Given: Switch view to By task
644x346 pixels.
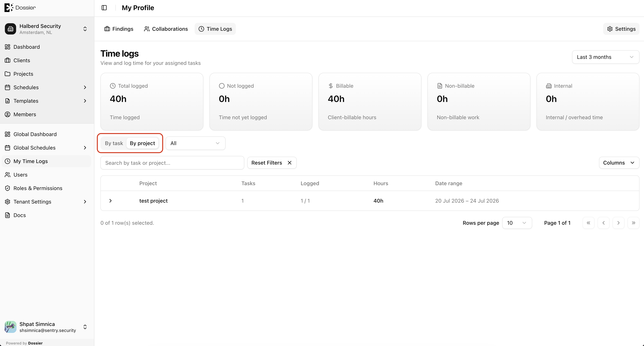Looking at the screenshot, I should [x=114, y=143].
